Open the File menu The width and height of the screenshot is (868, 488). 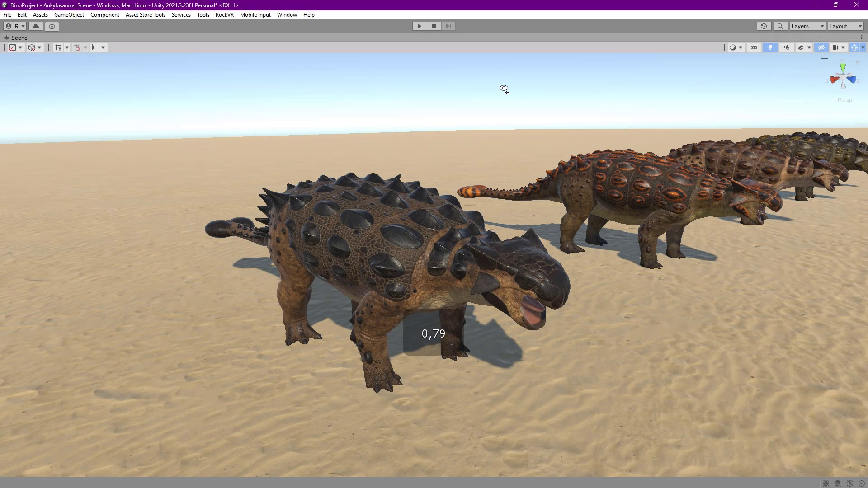tap(7, 15)
